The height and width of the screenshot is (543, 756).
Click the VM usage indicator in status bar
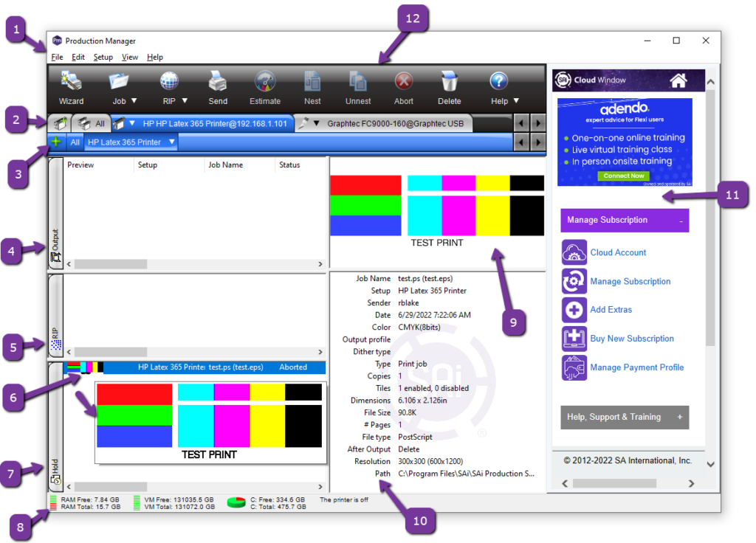click(173, 503)
